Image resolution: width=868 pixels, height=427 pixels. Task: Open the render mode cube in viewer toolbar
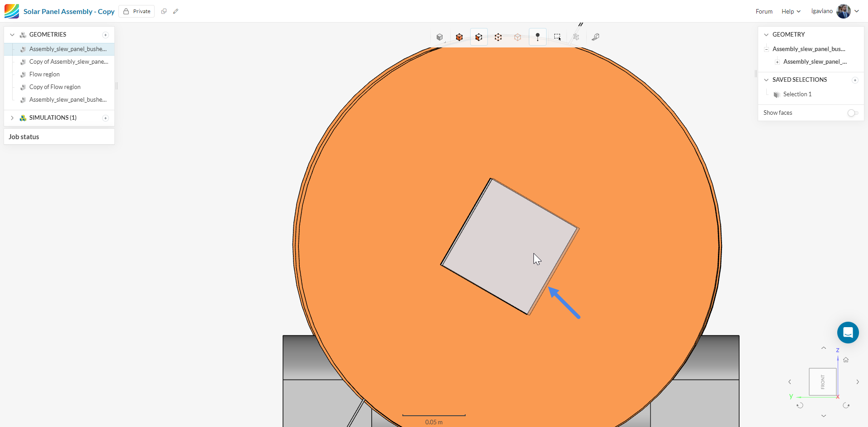(440, 37)
